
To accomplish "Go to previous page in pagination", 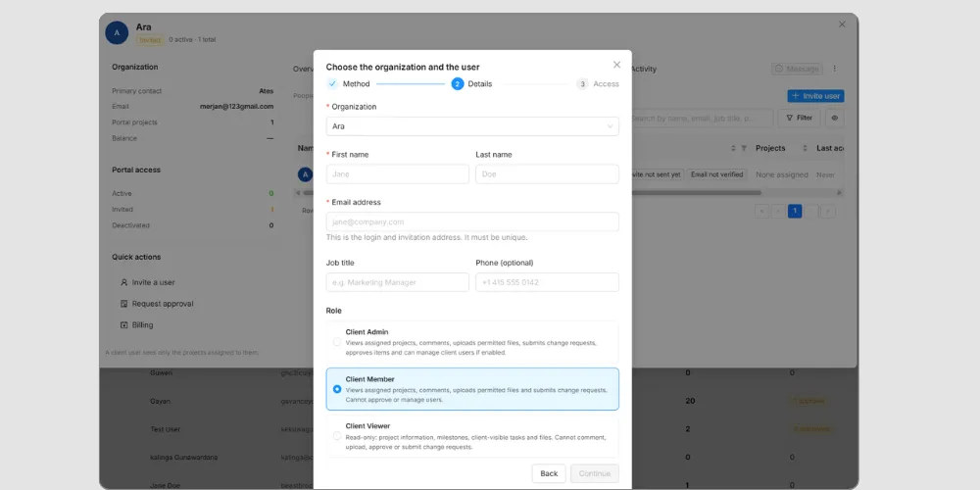I will pyautogui.click(x=778, y=212).
